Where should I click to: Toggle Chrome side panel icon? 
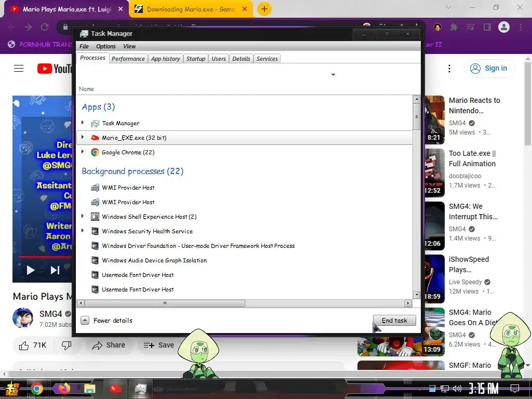coord(487,27)
